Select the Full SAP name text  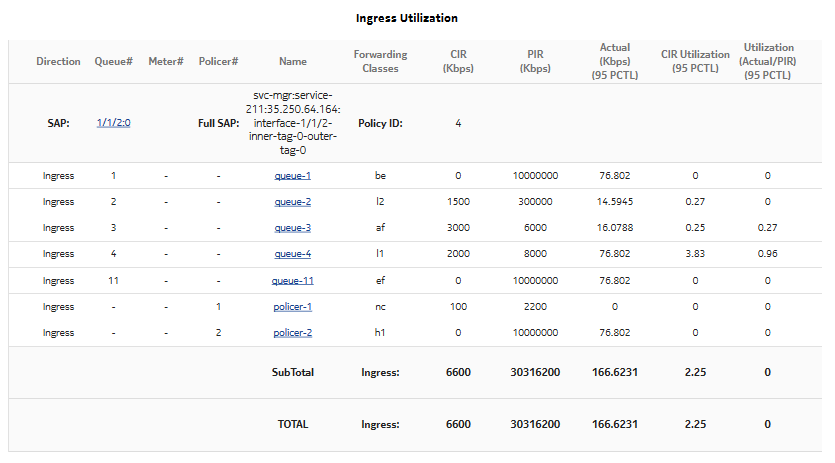(x=293, y=123)
